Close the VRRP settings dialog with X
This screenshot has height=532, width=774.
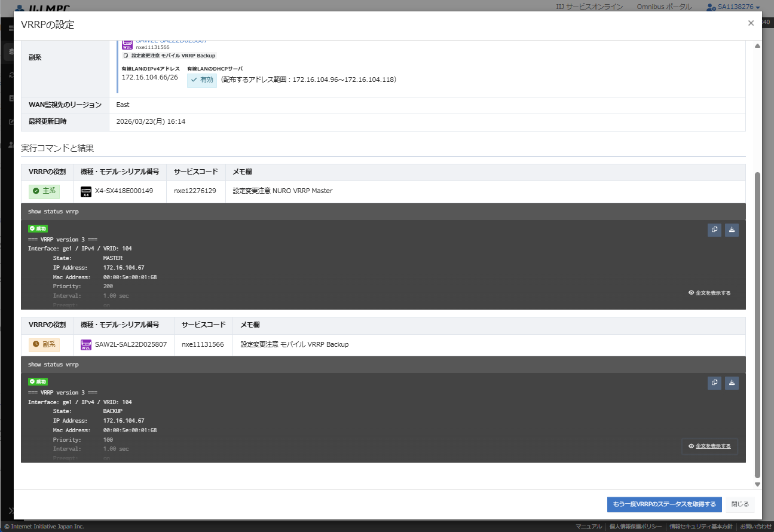(751, 23)
